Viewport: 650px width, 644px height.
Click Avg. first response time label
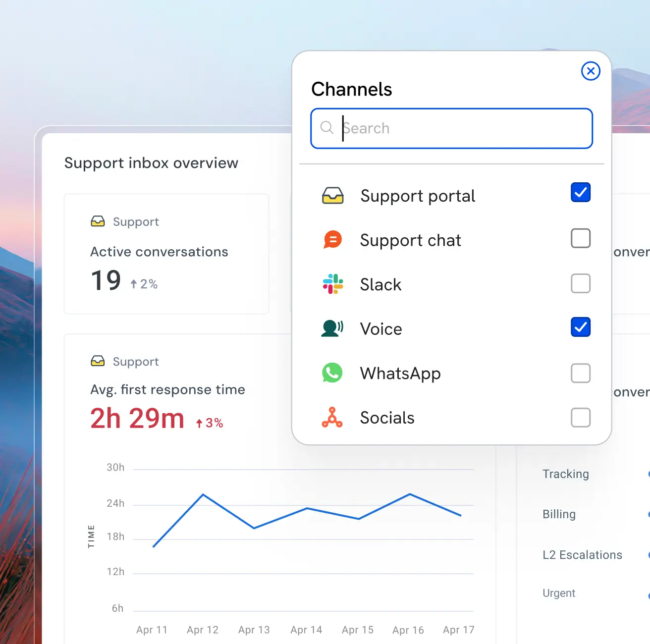(x=167, y=390)
